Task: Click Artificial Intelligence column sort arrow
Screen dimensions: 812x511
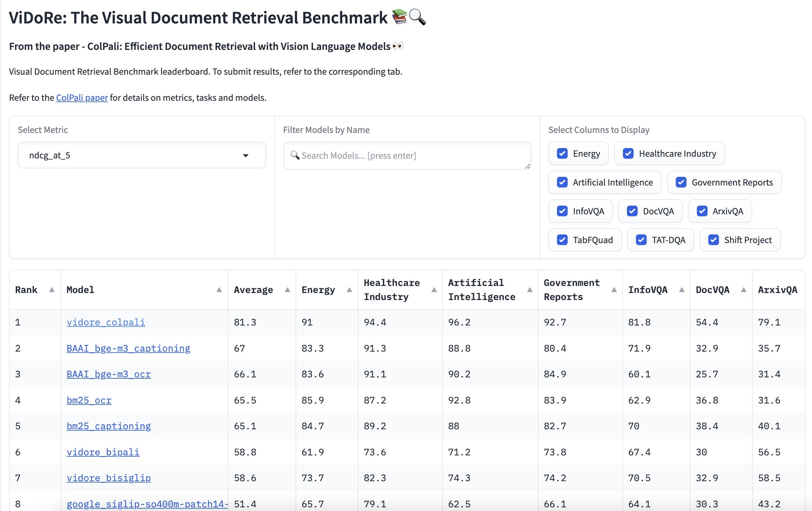Action: click(530, 290)
